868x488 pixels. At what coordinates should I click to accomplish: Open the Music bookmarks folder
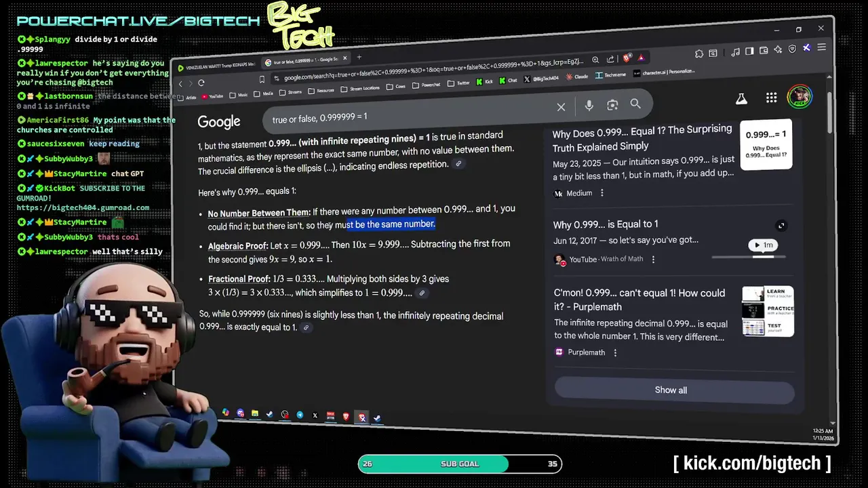pos(239,95)
